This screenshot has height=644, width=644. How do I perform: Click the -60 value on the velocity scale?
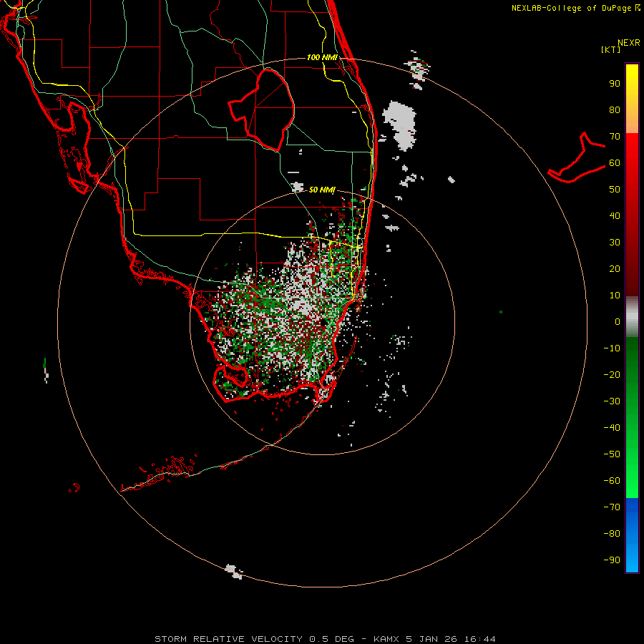(612, 481)
